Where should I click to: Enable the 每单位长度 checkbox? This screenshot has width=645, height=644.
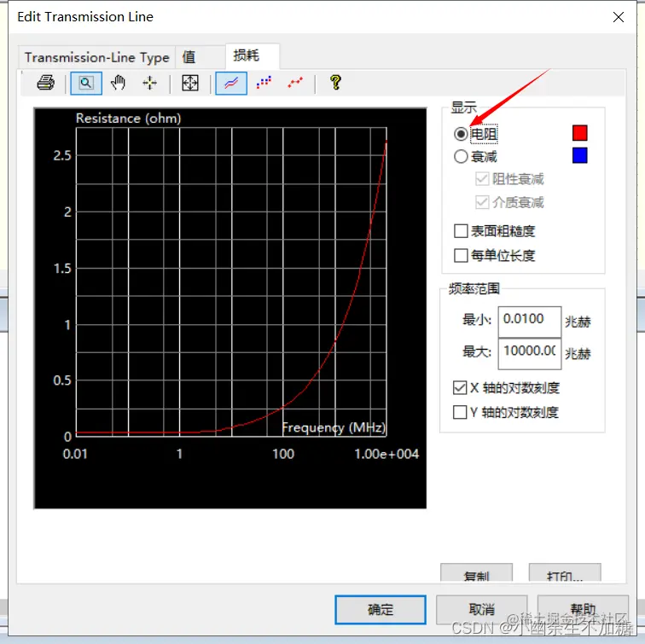(x=461, y=255)
